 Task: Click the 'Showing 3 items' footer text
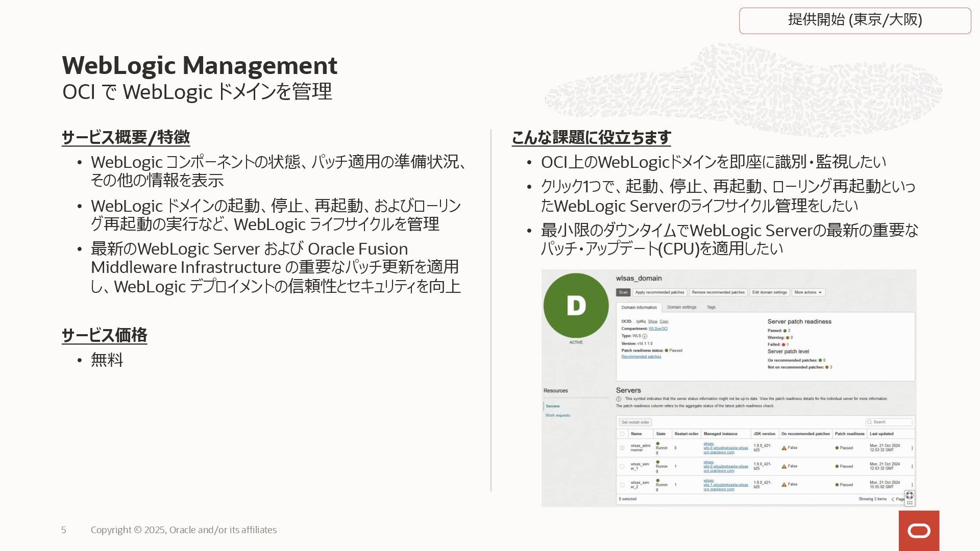coord(872,499)
